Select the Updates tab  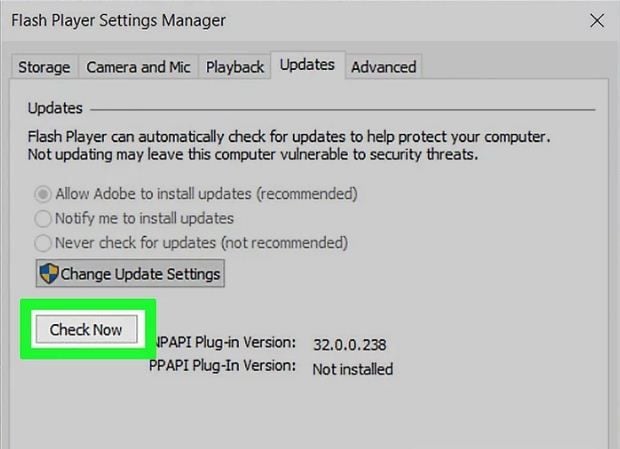[307, 65]
